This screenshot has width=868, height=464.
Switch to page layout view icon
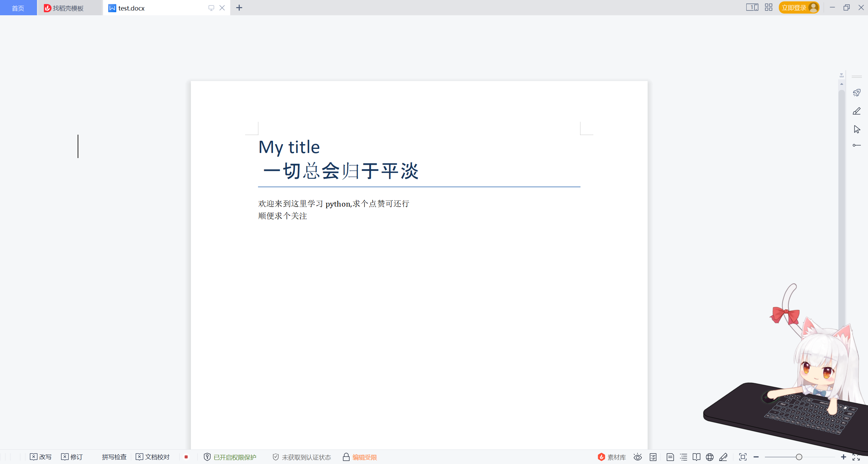point(670,457)
